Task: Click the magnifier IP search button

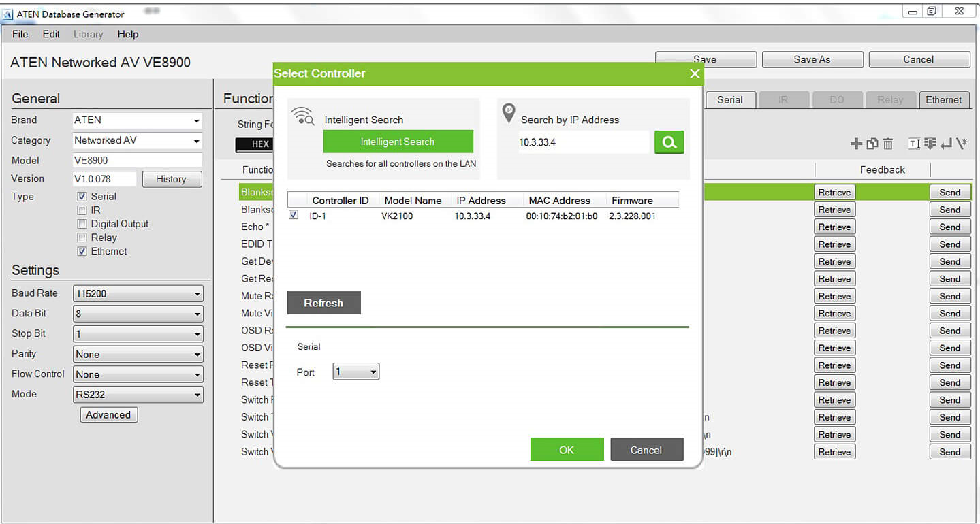Action: [x=669, y=142]
